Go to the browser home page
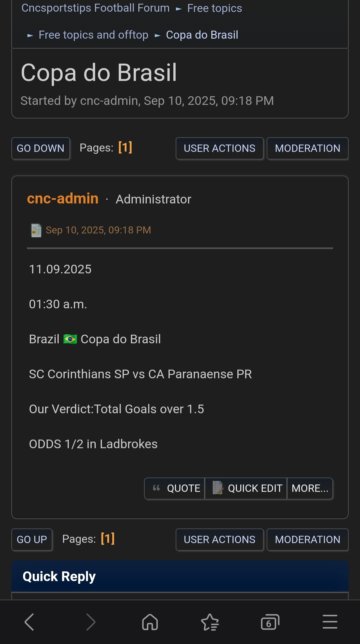 click(150, 622)
